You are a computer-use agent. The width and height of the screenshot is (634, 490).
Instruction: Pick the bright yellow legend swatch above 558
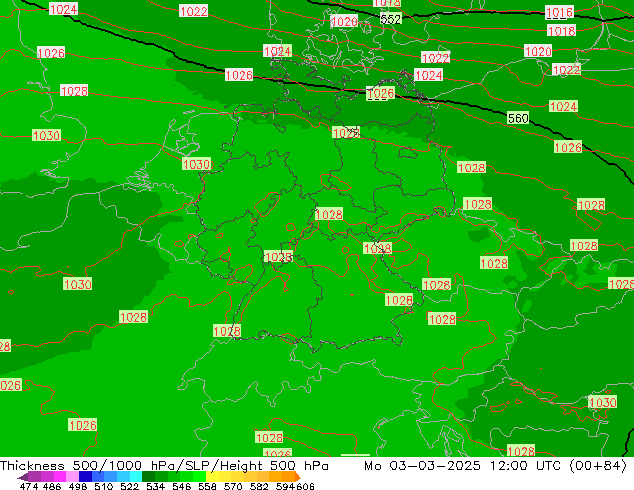(212, 477)
